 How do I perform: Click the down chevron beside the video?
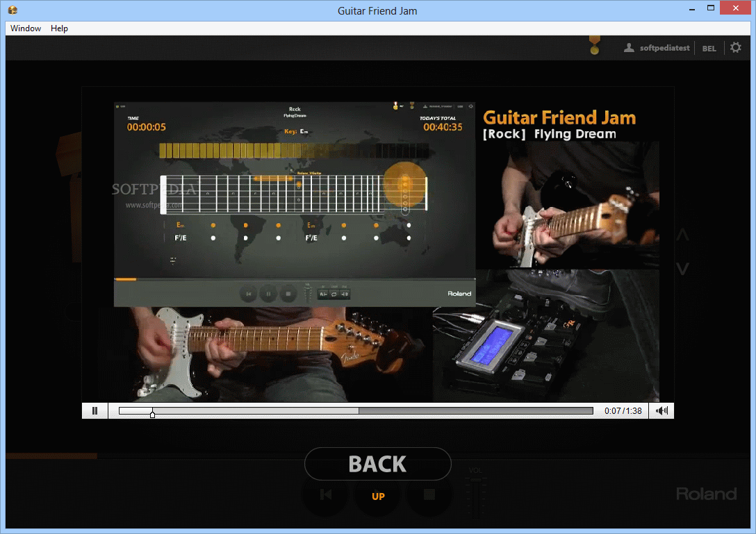(682, 269)
